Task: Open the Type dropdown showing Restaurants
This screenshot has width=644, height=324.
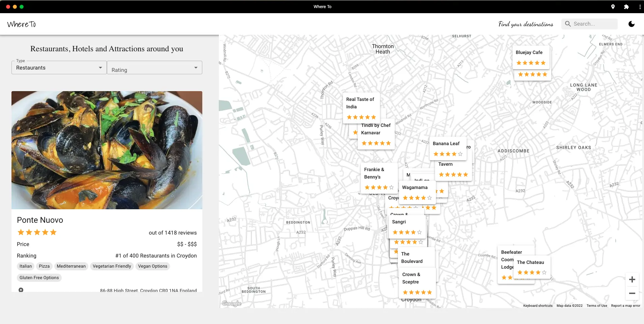Action: pyautogui.click(x=59, y=67)
